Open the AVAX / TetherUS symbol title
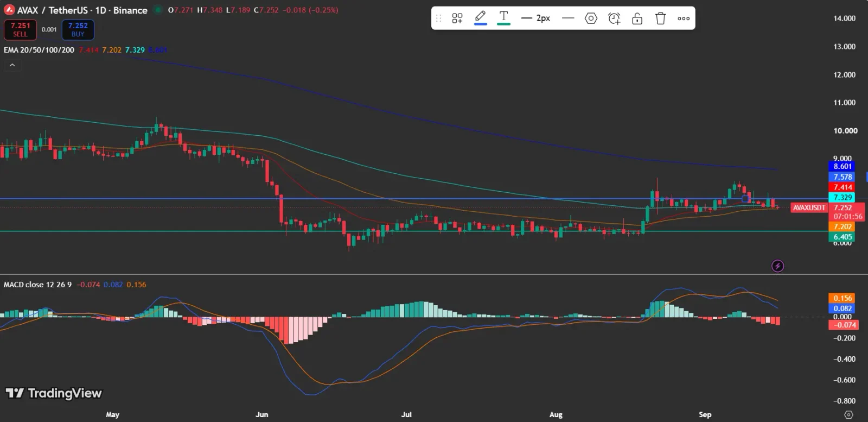 [x=82, y=10]
